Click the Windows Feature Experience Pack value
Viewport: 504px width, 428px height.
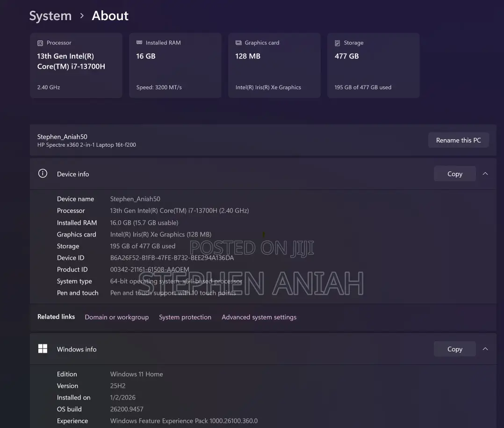click(184, 421)
